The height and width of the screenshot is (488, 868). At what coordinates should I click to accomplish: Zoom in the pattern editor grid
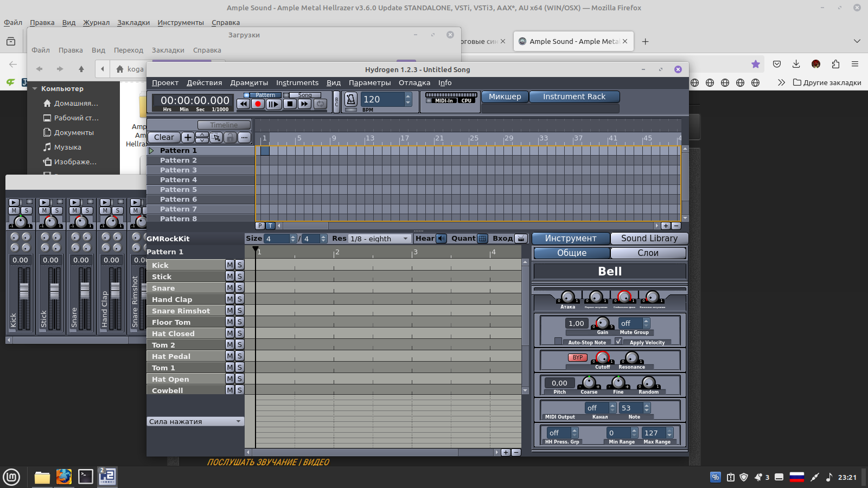(x=506, y=452)
